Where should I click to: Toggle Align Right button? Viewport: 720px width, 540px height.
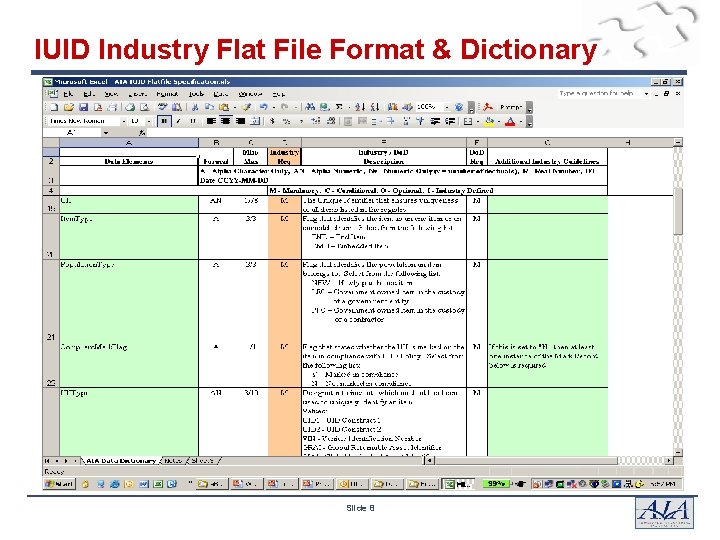pos(240,121)
